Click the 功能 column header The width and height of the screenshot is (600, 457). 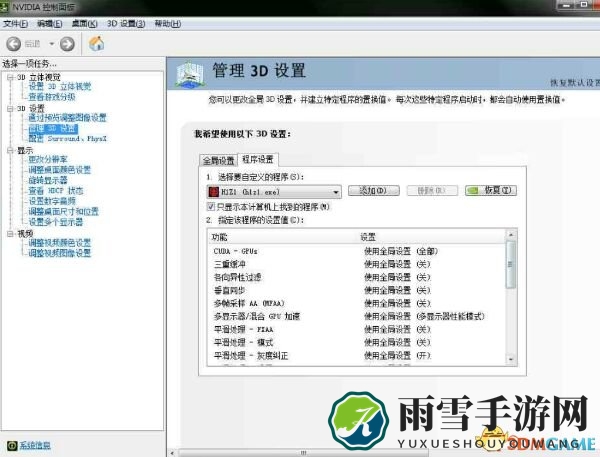pyautogui.click(x=282, y=237)
